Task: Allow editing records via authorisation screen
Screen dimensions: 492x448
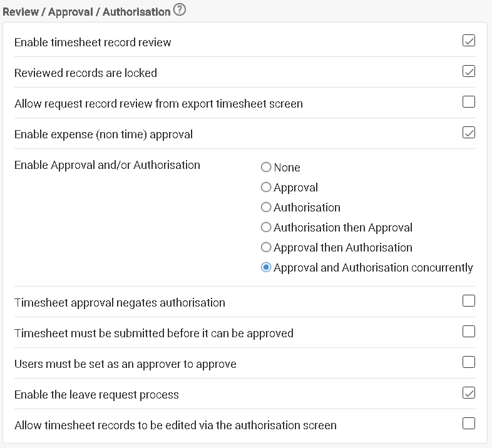Action: [468, 424]
